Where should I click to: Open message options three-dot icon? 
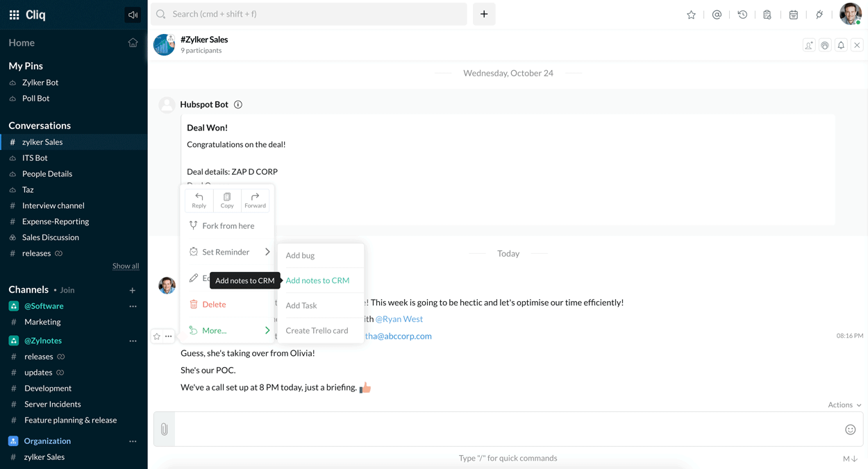[169, 336]
